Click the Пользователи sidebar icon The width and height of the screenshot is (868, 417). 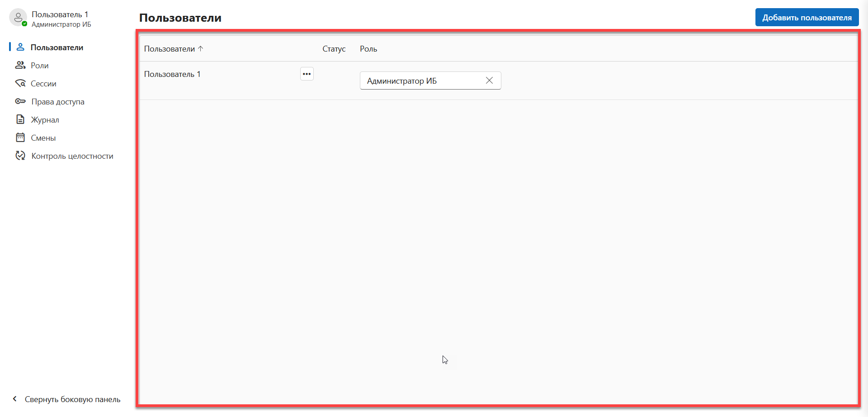point(20,47)
